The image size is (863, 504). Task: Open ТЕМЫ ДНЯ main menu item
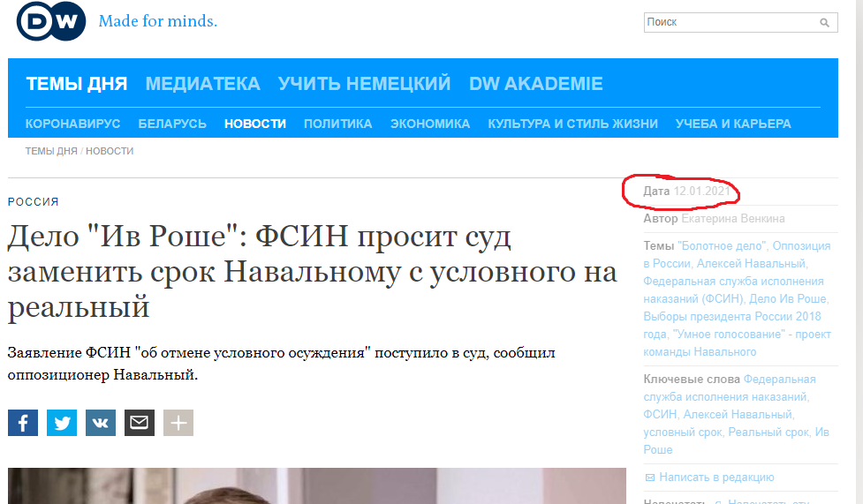pos(77,84)
